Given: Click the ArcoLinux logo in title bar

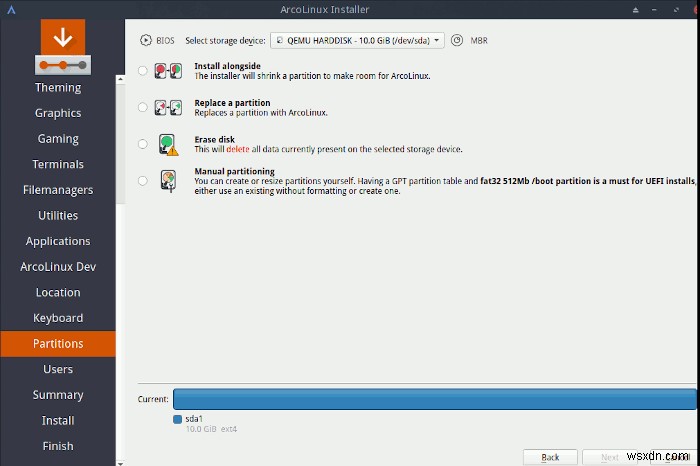Looking at the screenshot, I should (x=11, y=9).
